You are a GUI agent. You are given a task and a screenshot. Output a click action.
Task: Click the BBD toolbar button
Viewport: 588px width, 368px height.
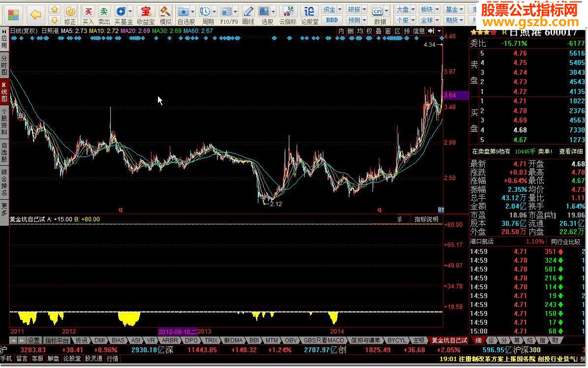click(332, 20)
